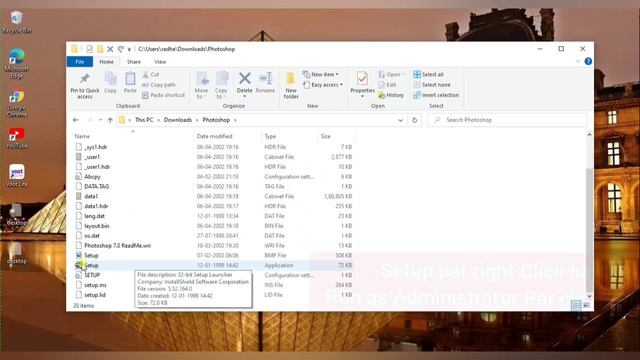The width and height of the screenshot is (640, 360).
Task: Select the layout.bin file
Action: [x=213, y=226]
